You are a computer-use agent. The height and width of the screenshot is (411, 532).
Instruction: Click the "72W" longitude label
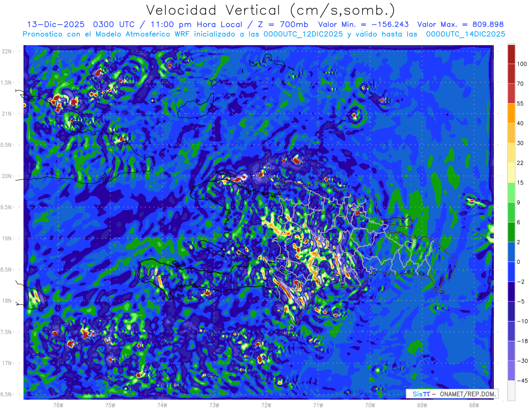pos(266,405)
